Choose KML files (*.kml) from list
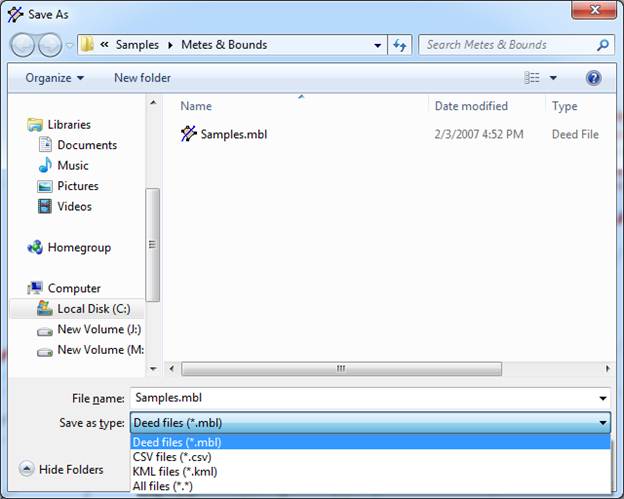 coord(174,471)
